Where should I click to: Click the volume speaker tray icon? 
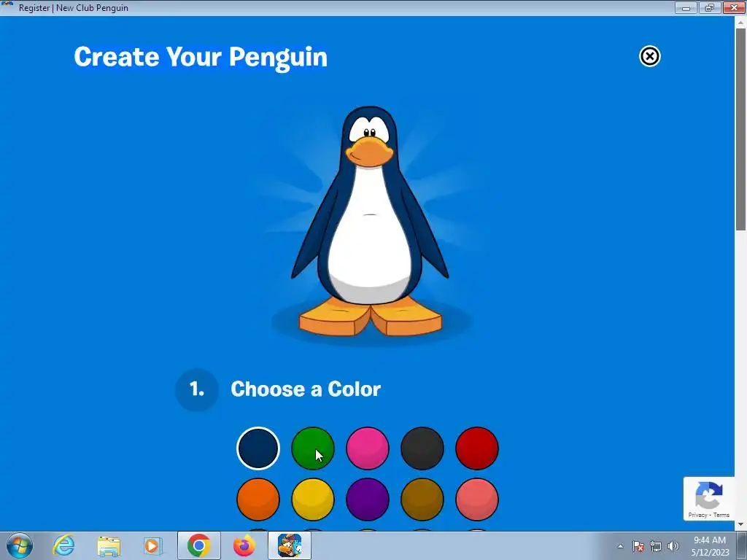coord(673,546)
